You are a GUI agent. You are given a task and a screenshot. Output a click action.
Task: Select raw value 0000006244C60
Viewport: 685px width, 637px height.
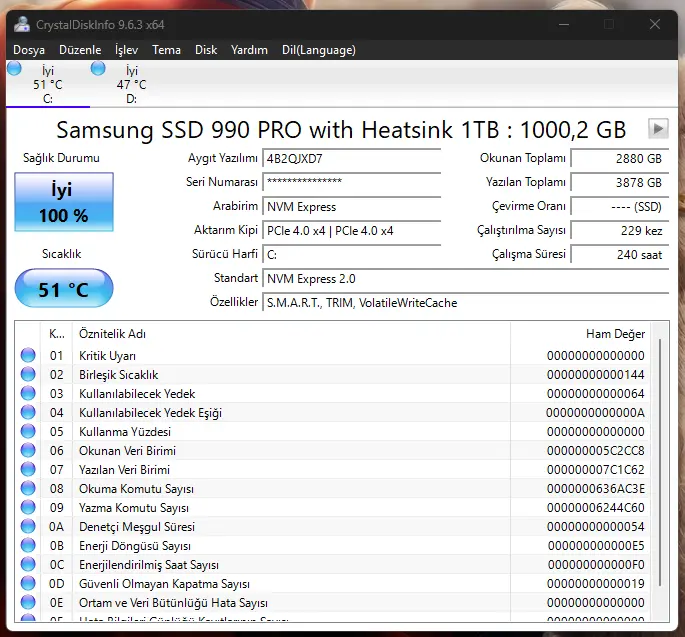point(595,508)
